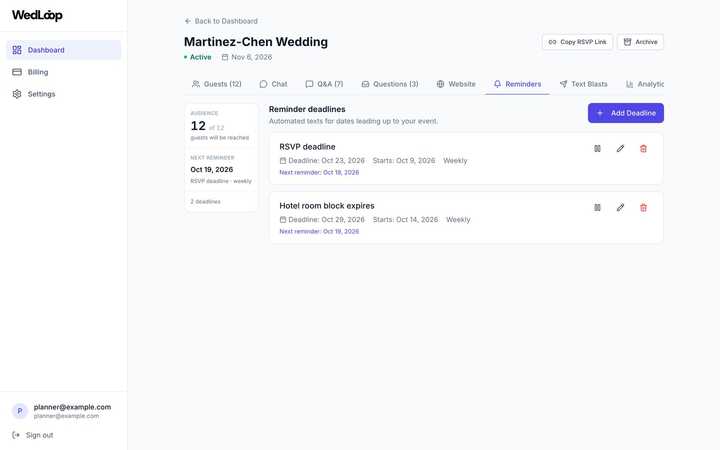Click the Guests people icon
This screenshot has width=720, height=450.
[x=196, y=84]
